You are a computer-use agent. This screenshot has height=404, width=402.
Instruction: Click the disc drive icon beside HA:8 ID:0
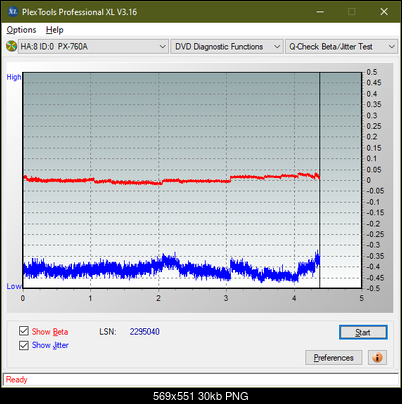tap(11, 46)
